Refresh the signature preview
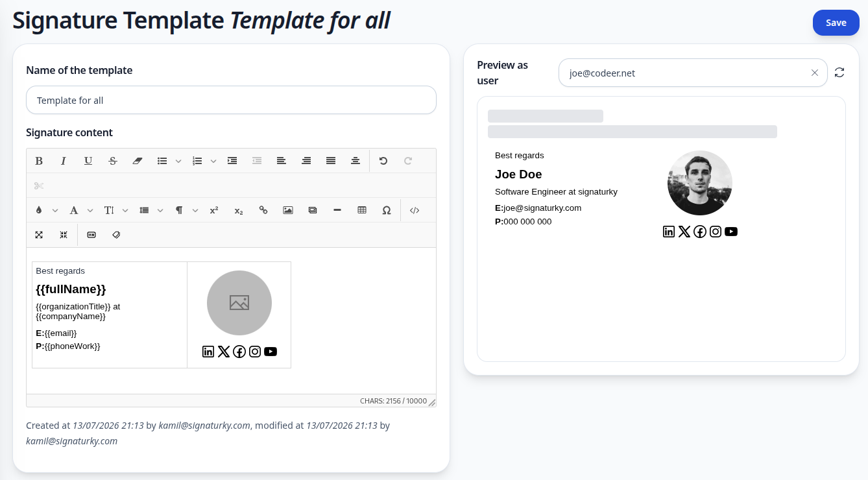Image resolution: width=868 pixels, height=480 pixels. point(839,73)
